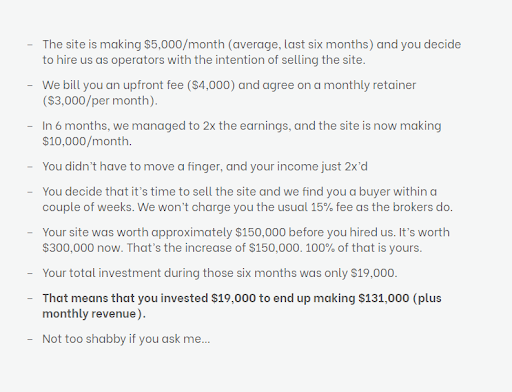Click the line "Not too shabby if you ask me..."
This screenshot has height=392, width=512.
[126, 339]
